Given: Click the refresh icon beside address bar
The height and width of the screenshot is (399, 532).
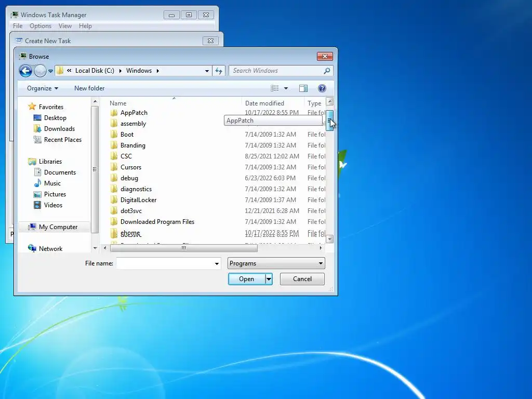Looking at the screenshot, I should click(219, 71).
